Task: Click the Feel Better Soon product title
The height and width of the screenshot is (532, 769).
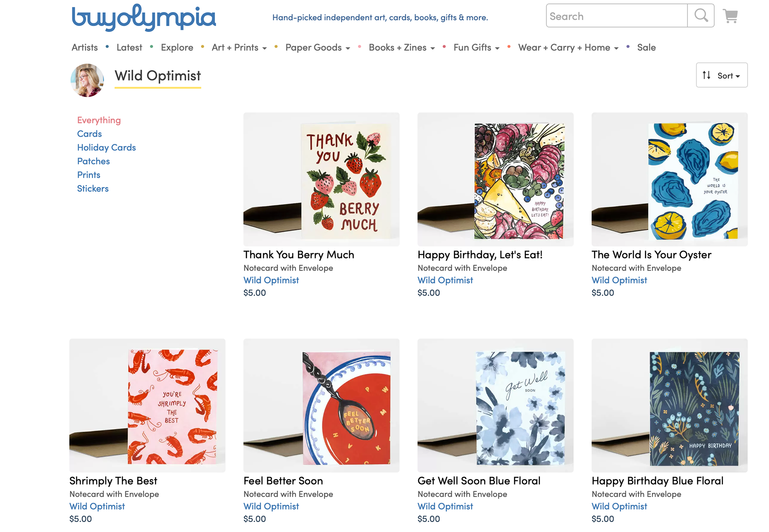Action: 283,481
